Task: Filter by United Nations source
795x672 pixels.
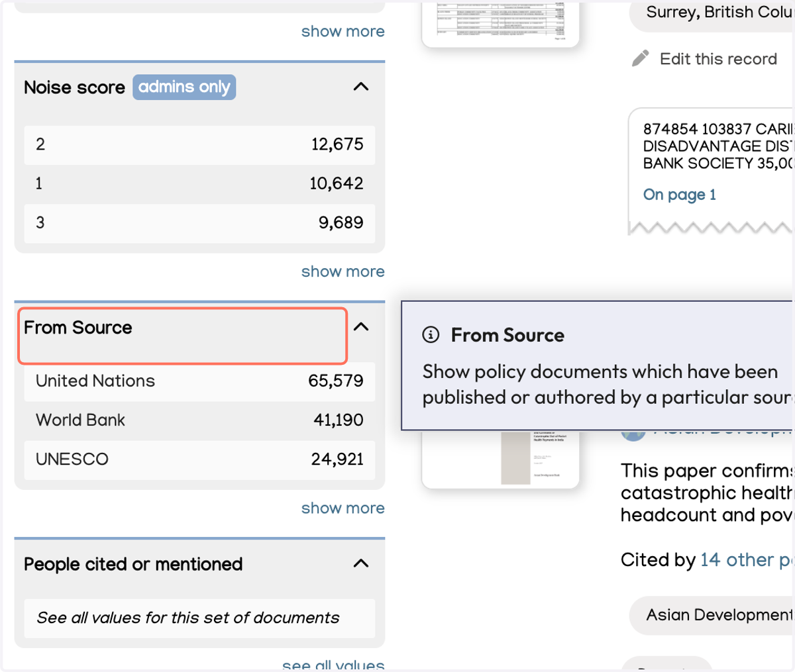Action: [199, 381]
